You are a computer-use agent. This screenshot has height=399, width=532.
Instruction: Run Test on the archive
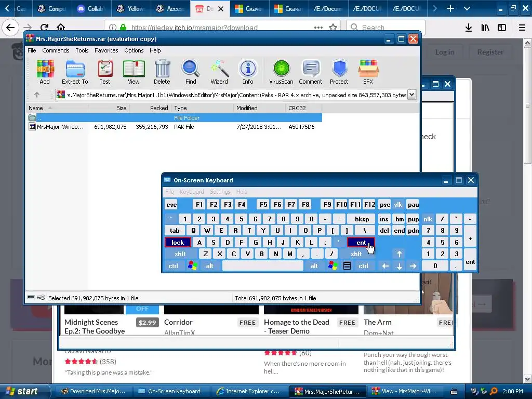[105, 72]
